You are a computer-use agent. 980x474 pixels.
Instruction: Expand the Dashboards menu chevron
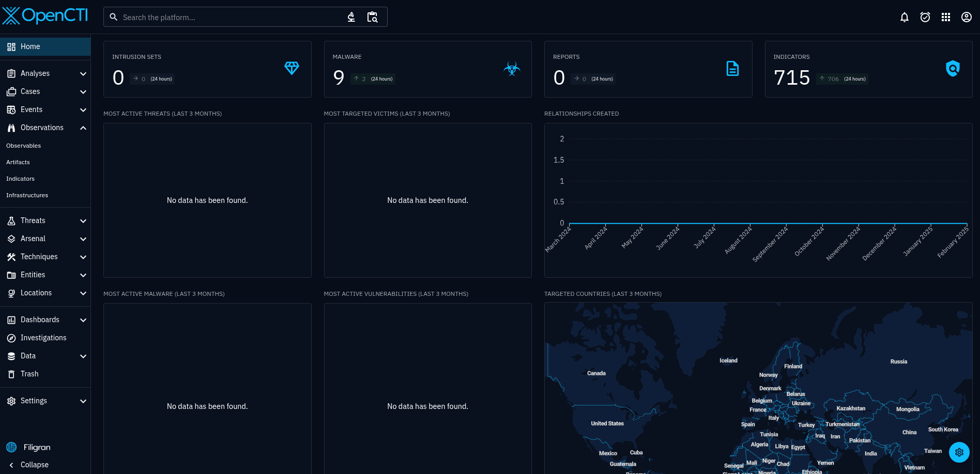[83, 320]
